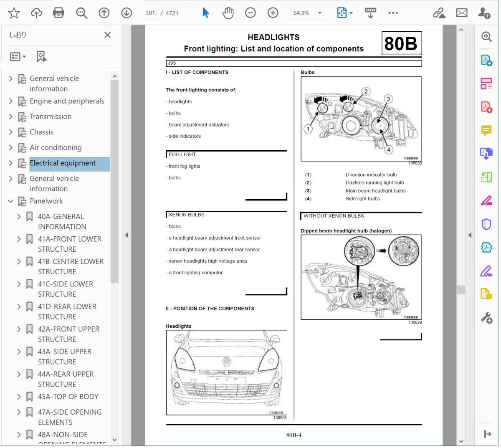Viewport: 501px width, 448px height.
Task: Click the scrolling mode icon in the toolbar
Action: 370,13
